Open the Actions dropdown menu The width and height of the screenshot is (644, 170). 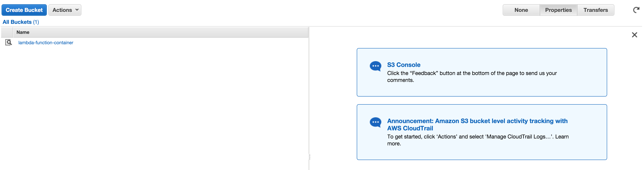(65, 10)
